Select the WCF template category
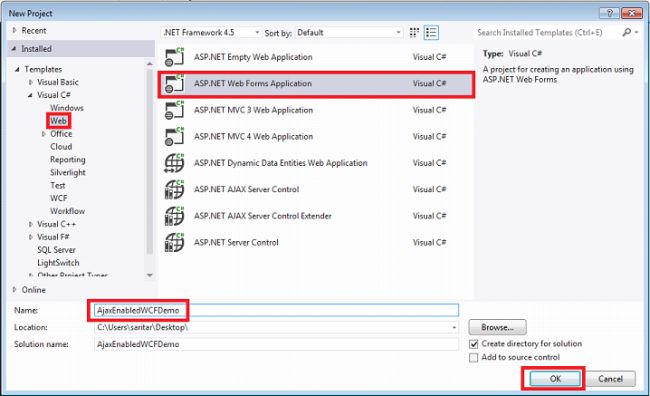This screenshot has width=650, height=396. coord(58,198)
